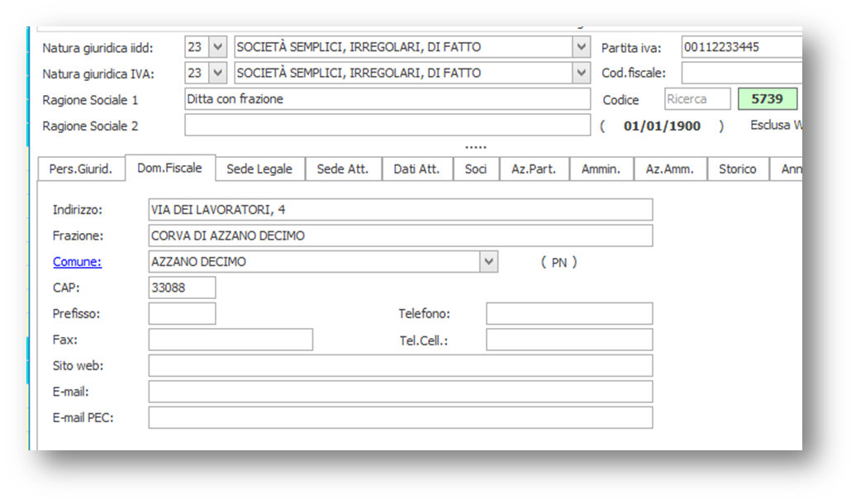Viewport: 856px width, 504px height.
Task: Open the Sede Legale tab
Action: point(259,169)
